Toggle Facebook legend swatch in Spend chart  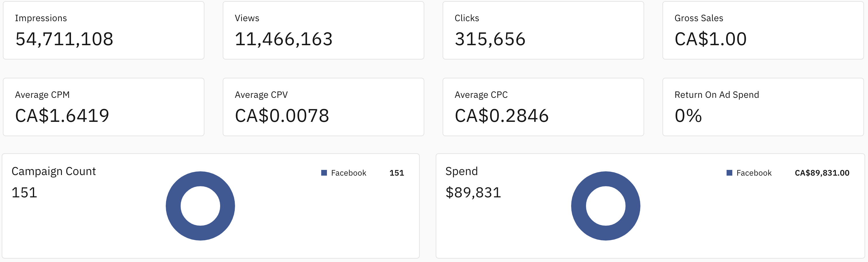pyautogui.click(x=729, y=173)
